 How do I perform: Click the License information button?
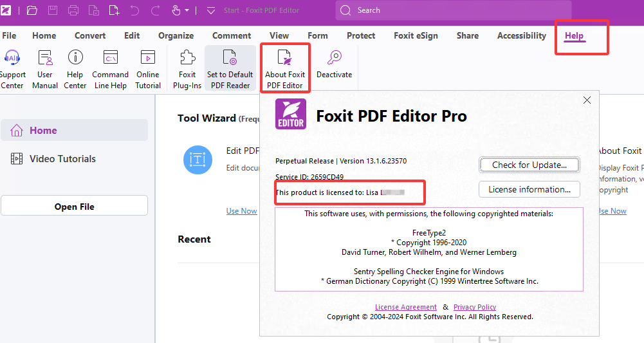click(x=529, y=189)
